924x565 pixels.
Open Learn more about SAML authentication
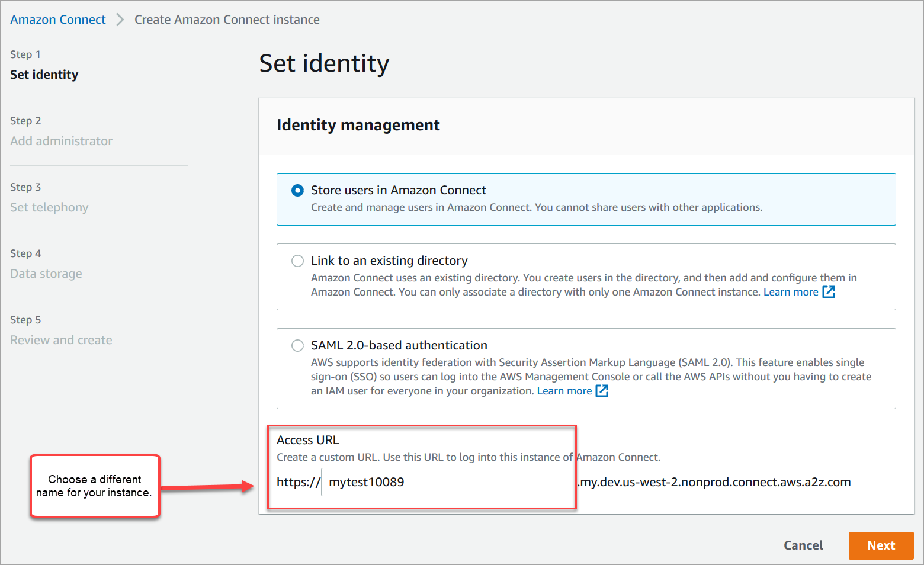pyautogui.click(x=564, y=390)
